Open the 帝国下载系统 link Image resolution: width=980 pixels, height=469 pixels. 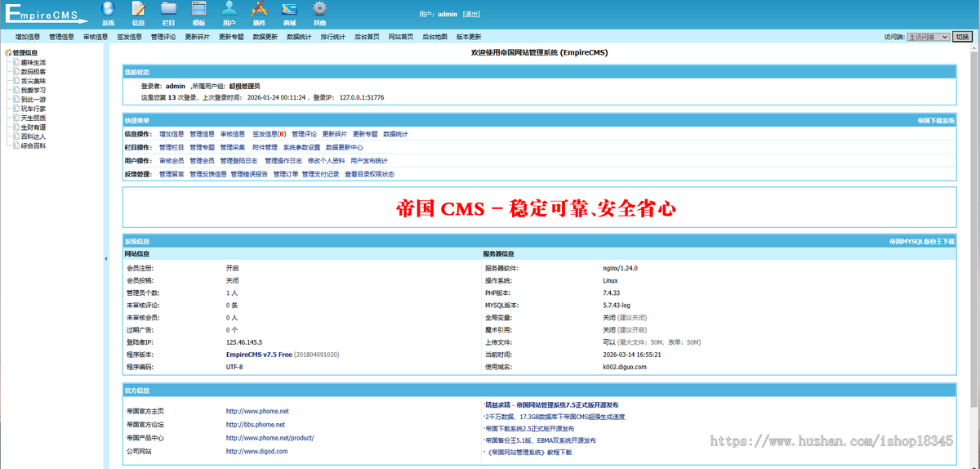pos(935,120)
